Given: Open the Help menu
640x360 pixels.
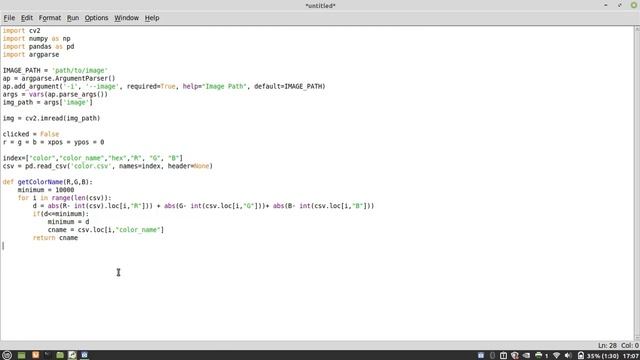Looking at the screenshot, I should (152, 18).
